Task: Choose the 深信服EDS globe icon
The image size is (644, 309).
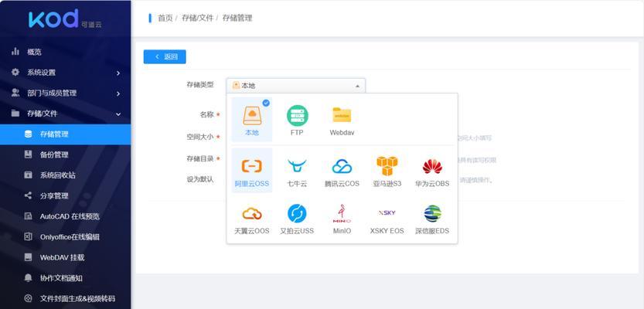Action: point(432,214)
